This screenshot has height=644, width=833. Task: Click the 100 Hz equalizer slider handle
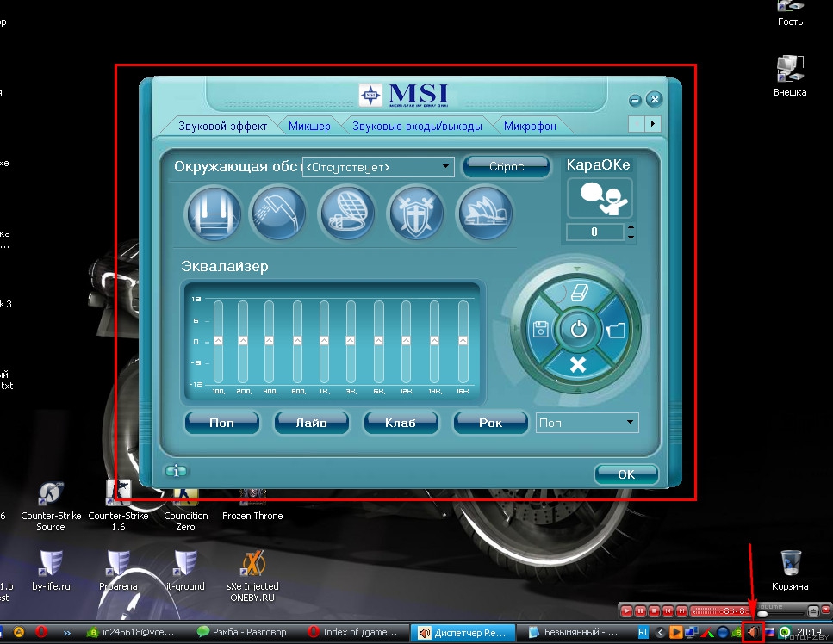[x=218, y=340]
